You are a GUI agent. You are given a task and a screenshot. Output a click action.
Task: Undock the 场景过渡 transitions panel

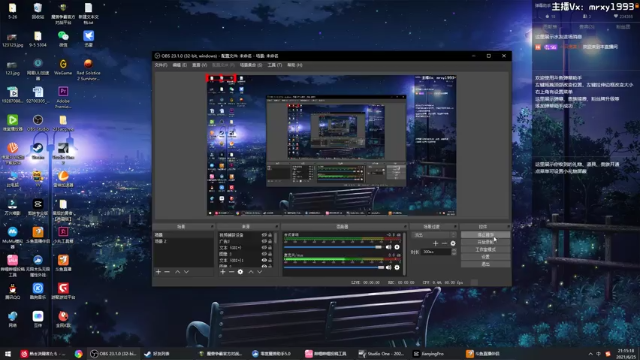(x=455, y=227)
